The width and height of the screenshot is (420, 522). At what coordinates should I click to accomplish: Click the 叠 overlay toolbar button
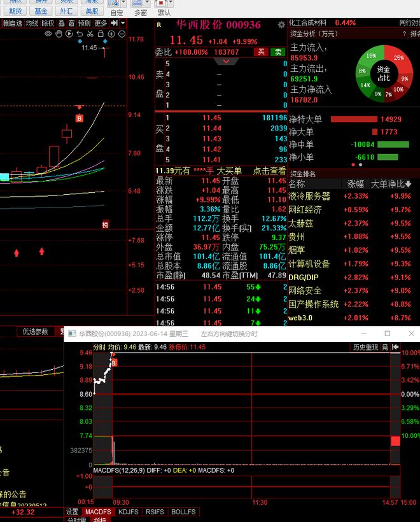(62, 24)
